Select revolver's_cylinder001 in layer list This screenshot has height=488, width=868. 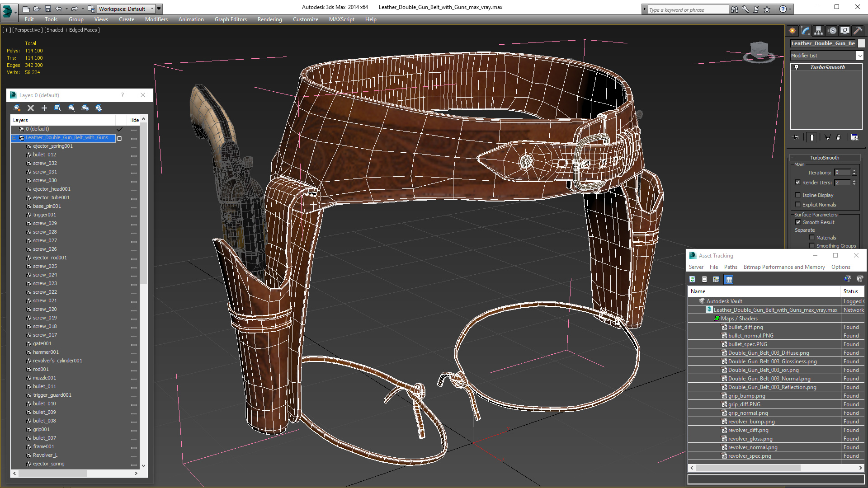(57, 361)
